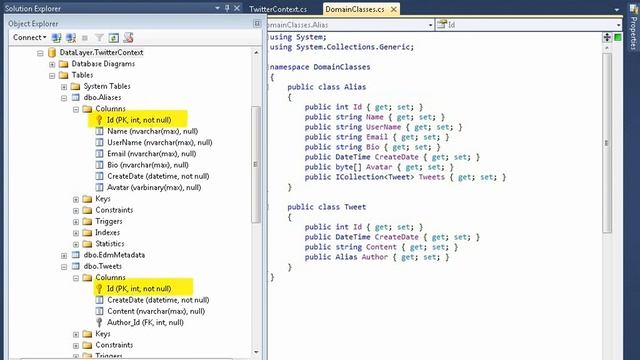
Task: Click column icon beside Bio column
Action: click(99, 165)
